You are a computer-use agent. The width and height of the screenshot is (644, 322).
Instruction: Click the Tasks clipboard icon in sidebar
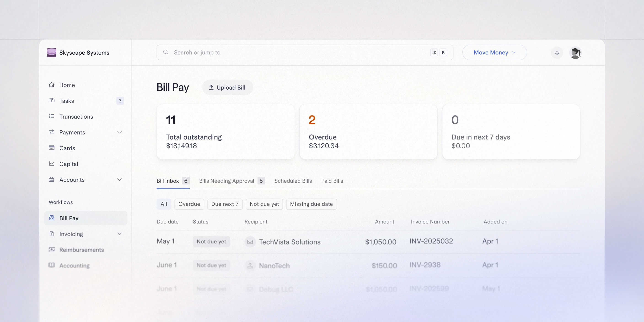pos(51,100)
